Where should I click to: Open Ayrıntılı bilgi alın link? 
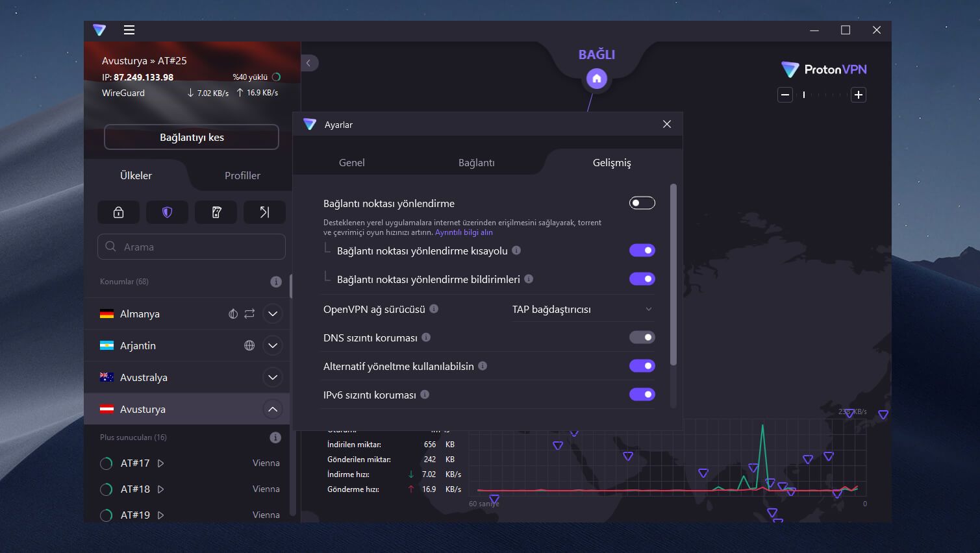coord(464,232)
